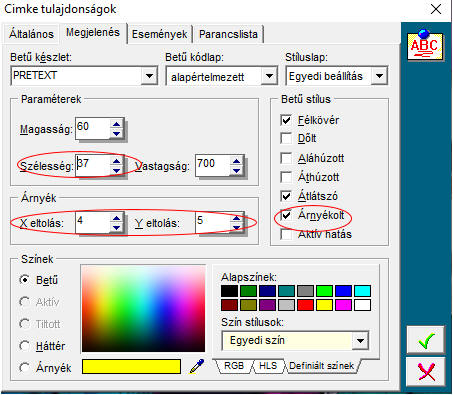Click the ABC label icon
Viewport: 453px width, 395px height.
point(425,45)
